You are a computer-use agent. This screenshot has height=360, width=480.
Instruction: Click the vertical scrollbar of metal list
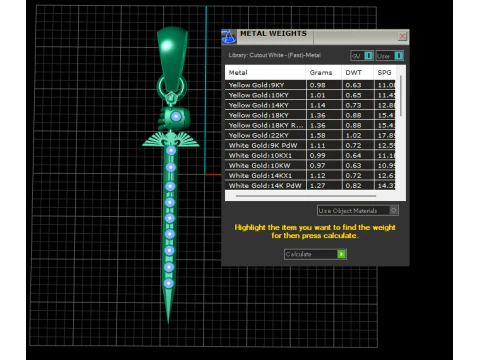tap(401, 96)
